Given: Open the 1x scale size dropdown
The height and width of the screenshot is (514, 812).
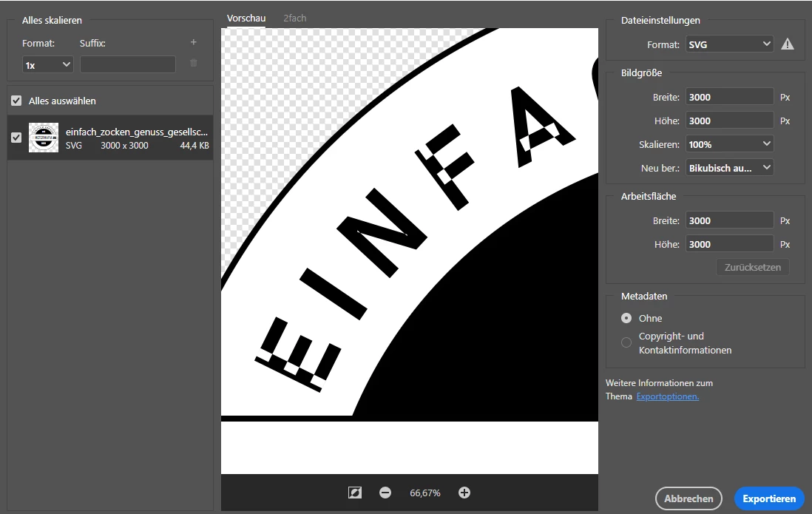Looking at the screenshot, I should (x=47, y=65).
